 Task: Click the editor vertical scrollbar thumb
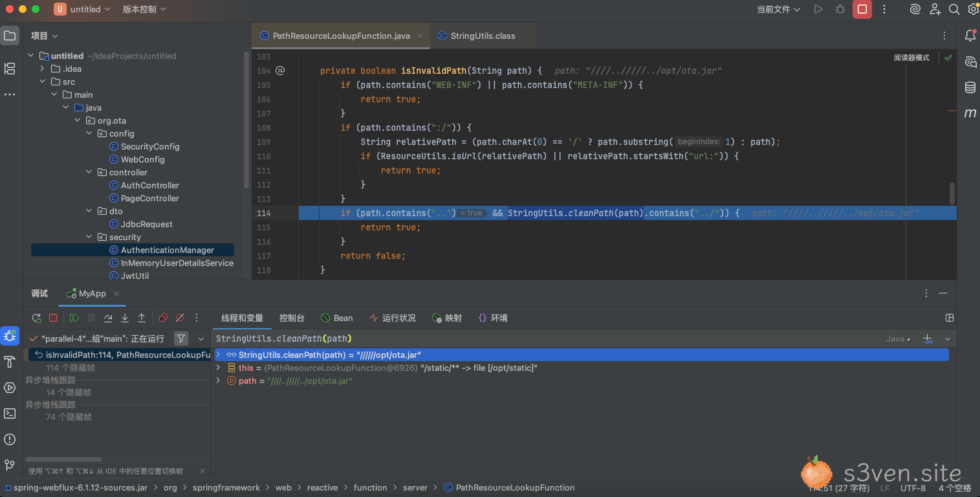[952, 193]
